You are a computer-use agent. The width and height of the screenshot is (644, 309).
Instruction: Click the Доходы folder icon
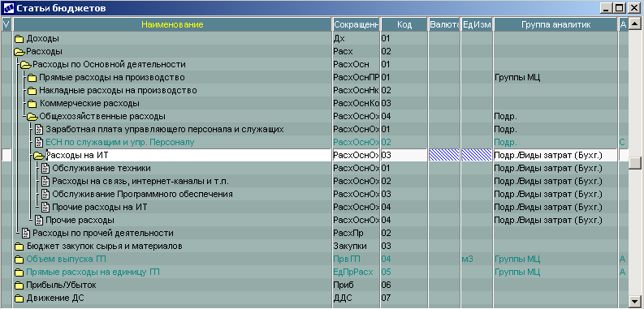point(19,39)
